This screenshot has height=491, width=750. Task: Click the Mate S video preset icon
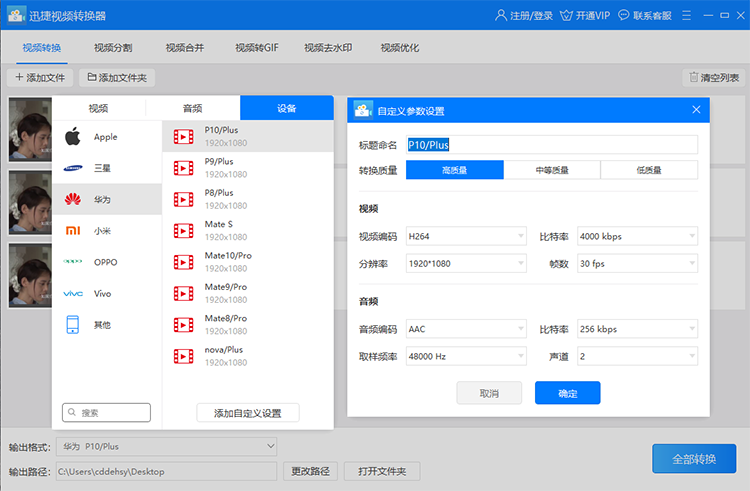(184, 231)
